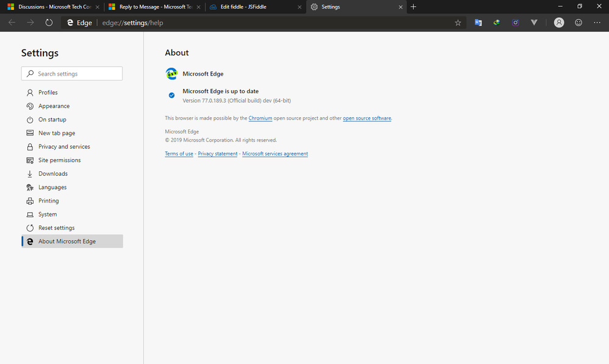The width and height of the screenshot is (609, 364).
Task: Click the Profiles person icon
Action: point(30,93)
